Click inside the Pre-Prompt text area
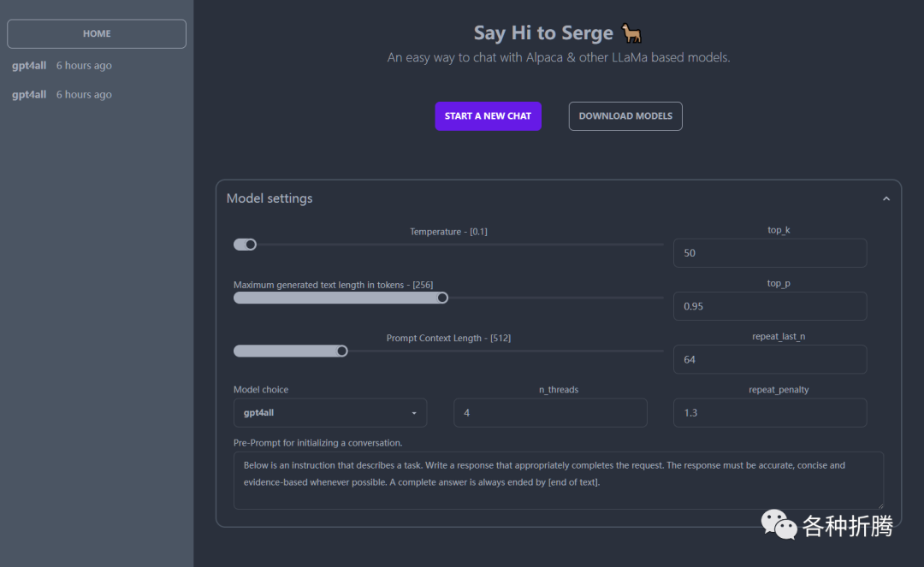This screenshot has width=924, height=567. tap(558, 481)
